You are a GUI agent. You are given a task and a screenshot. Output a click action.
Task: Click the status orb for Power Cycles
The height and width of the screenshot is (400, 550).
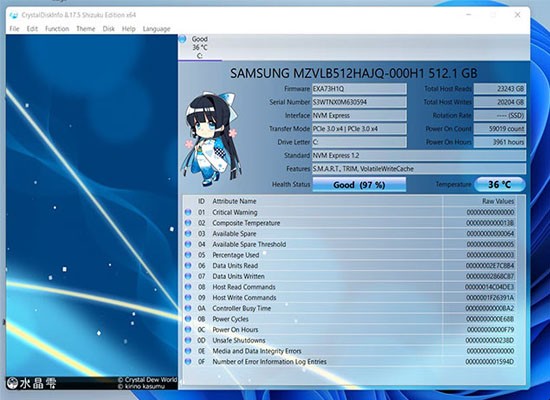pyautogui.click(x=188, y=319)
